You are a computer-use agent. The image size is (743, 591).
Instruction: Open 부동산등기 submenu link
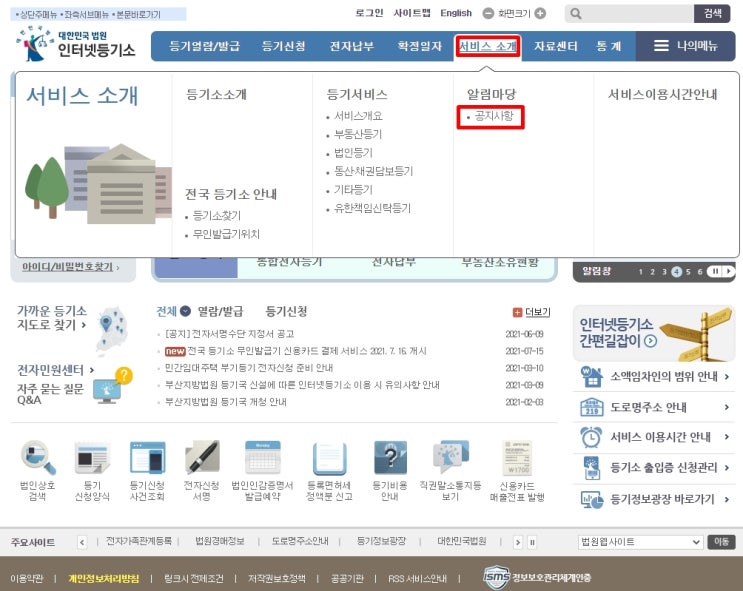358,134
